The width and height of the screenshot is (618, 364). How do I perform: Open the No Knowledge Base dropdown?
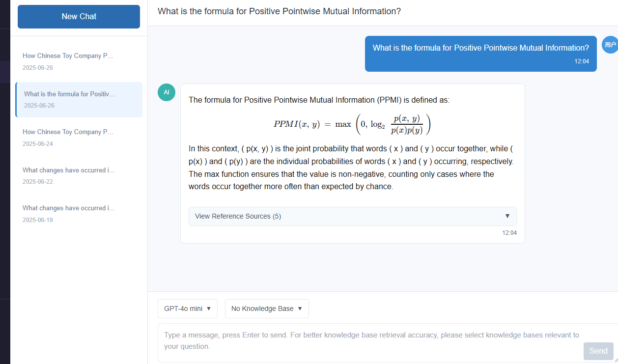click(267, 308)
